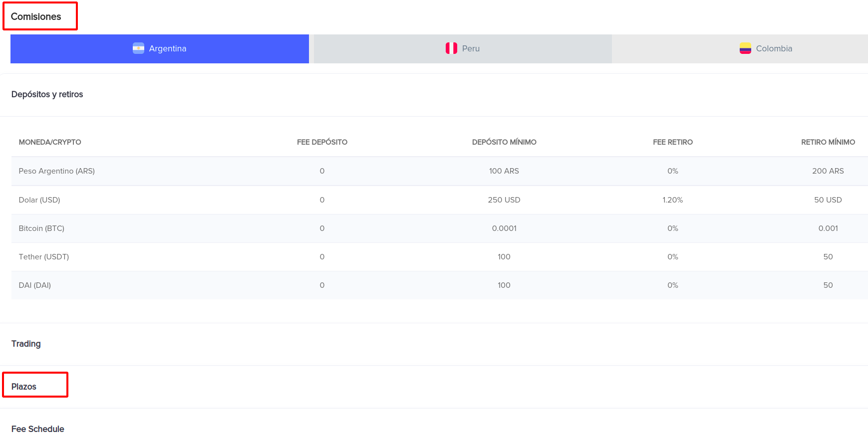Click the MONEDA/CRYPTO column header
Viewport: 868px width, 438px height.
pos(50,142)
